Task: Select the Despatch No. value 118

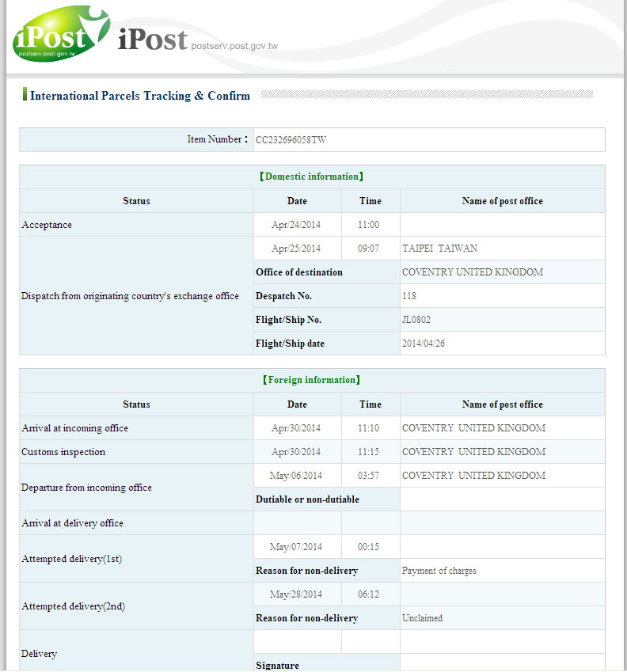Action: [x=409, y=296]
